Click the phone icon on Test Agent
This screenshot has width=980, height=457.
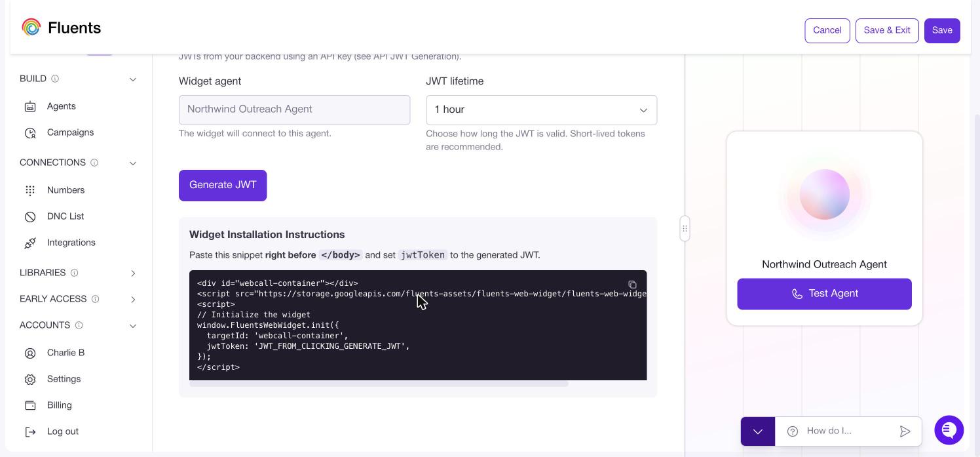[797, 294]
